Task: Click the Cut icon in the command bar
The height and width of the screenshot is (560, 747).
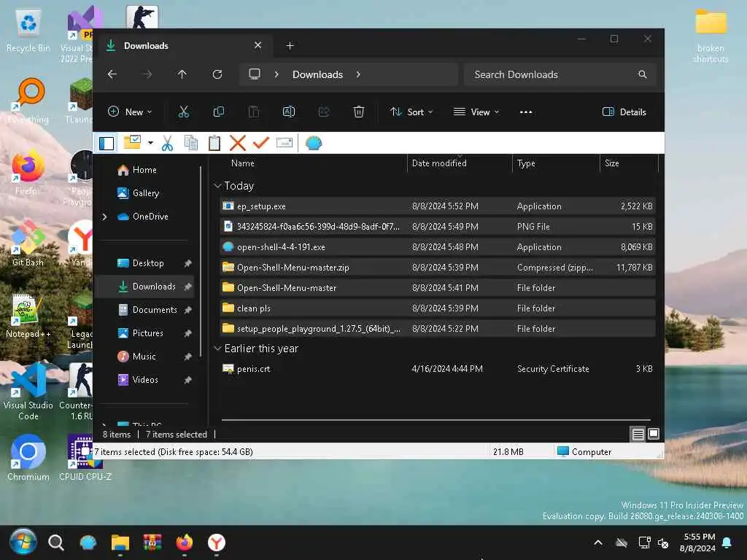Action: pyautogui.click(x=183, y=112)
